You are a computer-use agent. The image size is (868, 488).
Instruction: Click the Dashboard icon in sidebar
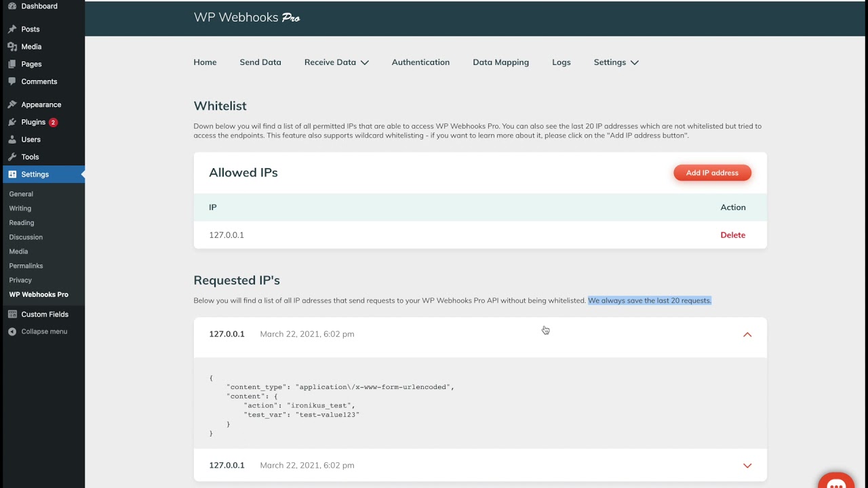(x=12, y=6)
